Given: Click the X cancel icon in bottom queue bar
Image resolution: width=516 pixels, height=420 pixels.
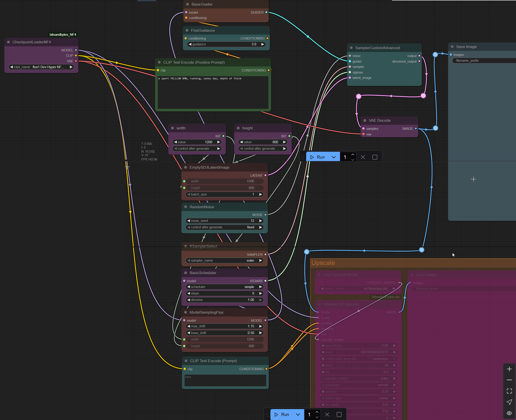Looking at the screenshot, I should click(327, 414).
